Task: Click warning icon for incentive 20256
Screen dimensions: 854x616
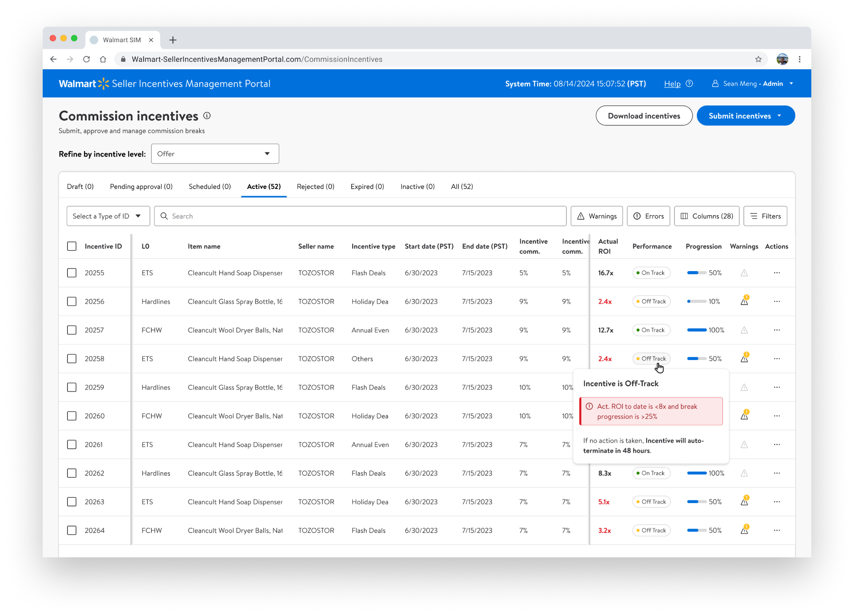Action: [745, 301]
